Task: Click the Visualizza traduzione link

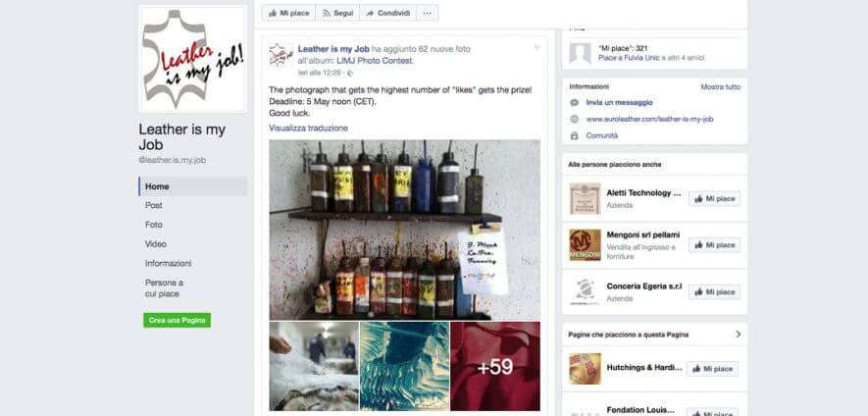Action: [x=308, y=128]
